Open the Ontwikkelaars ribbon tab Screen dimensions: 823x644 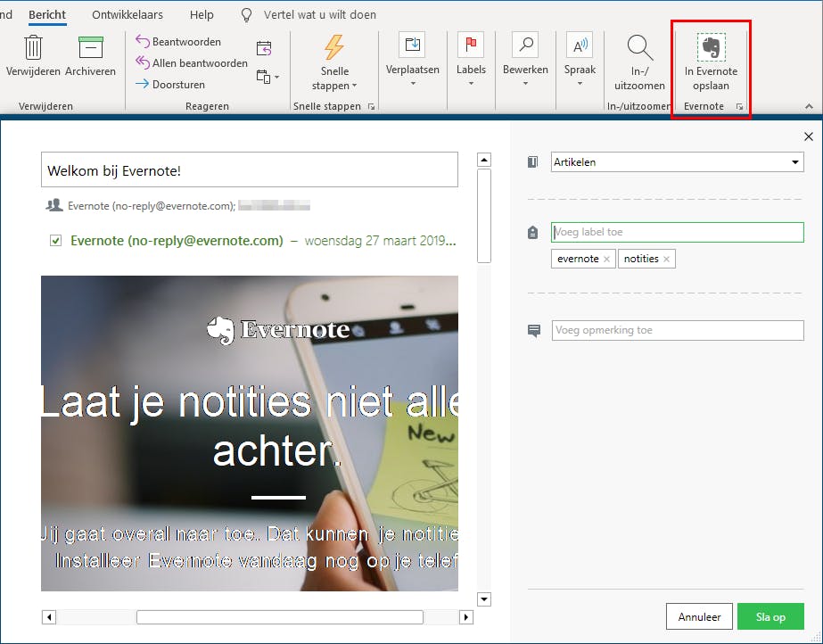tap(128, 14)
